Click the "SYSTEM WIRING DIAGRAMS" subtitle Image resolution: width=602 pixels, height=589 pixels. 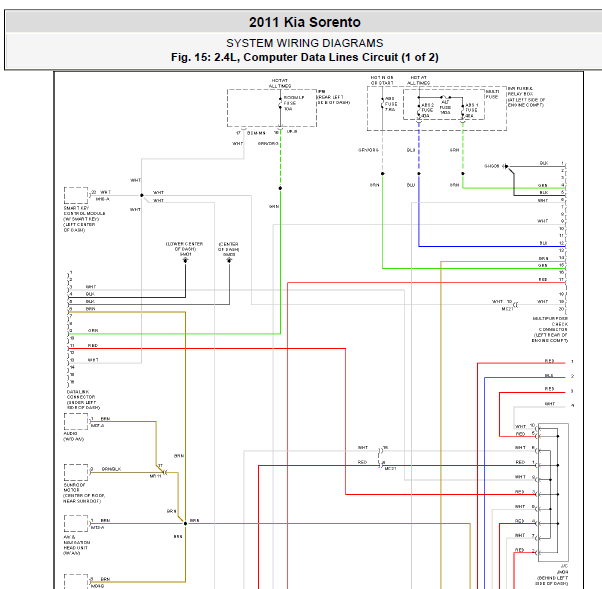coord(304,43)
